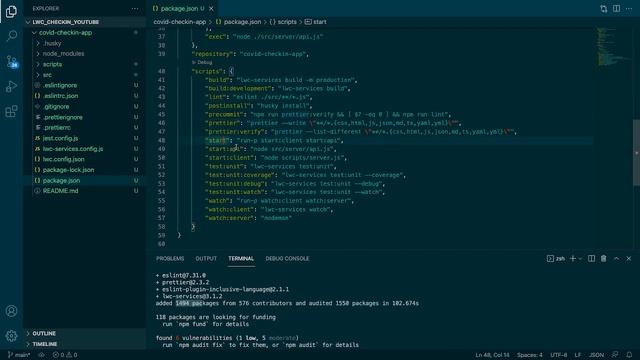The width and height of the screenshot is (640, 360).
Task: Switch to the DEBUG CONSOLE tab
Action: pos(287,258)
